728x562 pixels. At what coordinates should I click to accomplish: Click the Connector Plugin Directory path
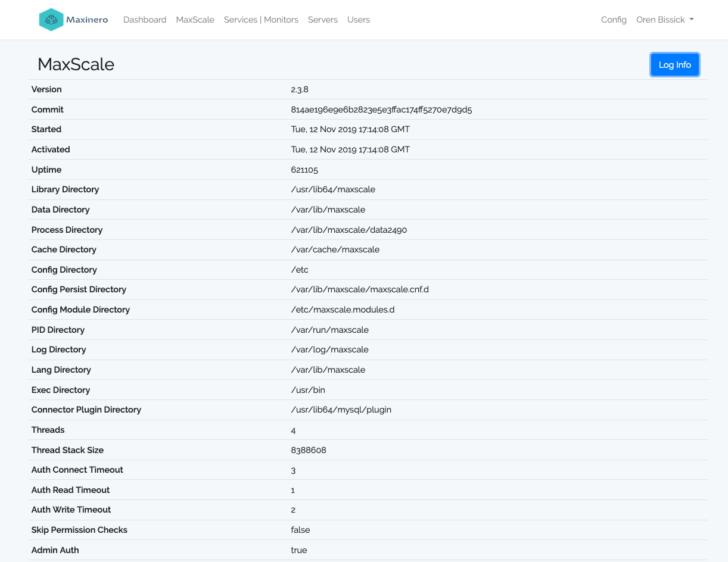[341, 410]
